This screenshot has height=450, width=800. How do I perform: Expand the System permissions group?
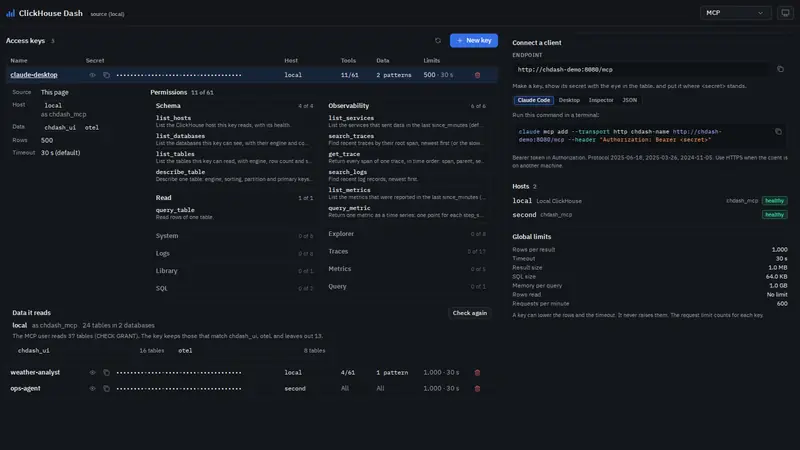pos(234,236)
